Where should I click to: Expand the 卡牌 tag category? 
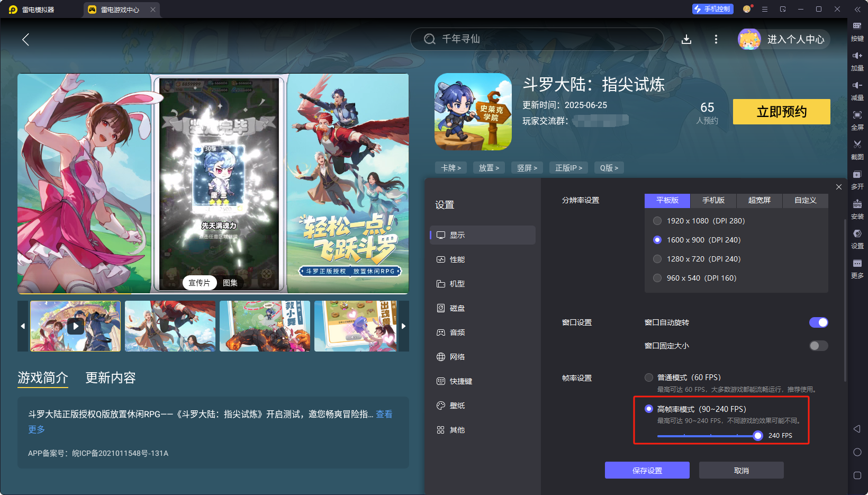pos(451,168)
